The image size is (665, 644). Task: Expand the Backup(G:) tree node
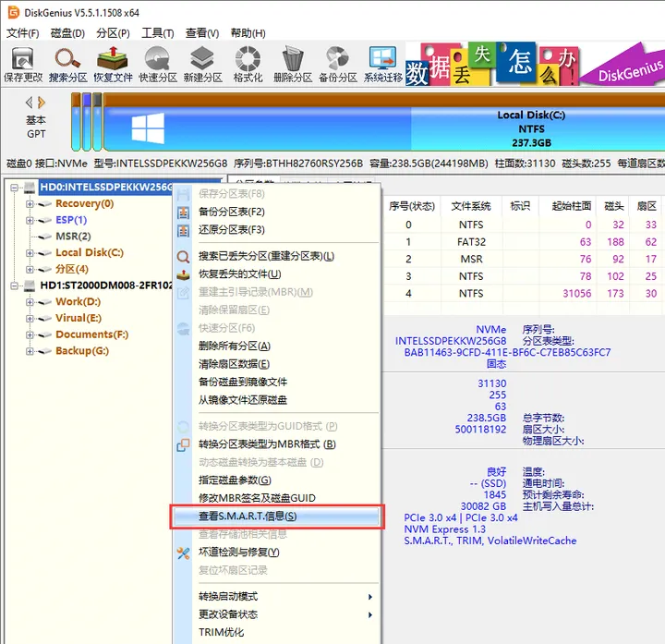coord(30,351)
